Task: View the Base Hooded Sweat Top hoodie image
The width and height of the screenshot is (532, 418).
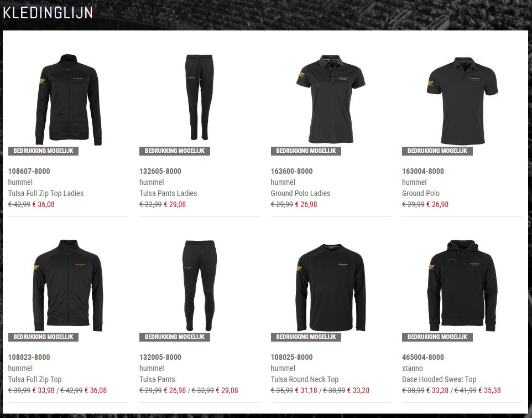Action: point(462,286)
